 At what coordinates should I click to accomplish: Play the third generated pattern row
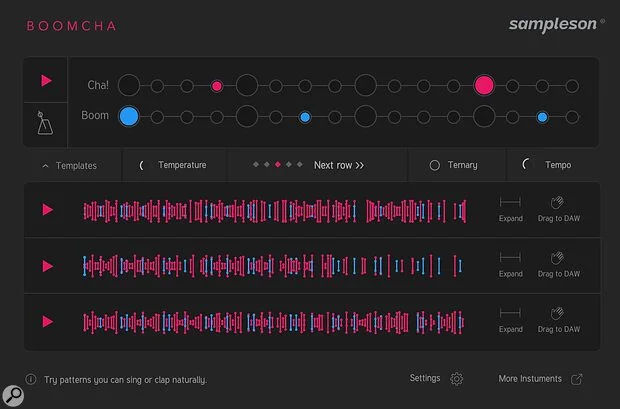tap(48, 322)
